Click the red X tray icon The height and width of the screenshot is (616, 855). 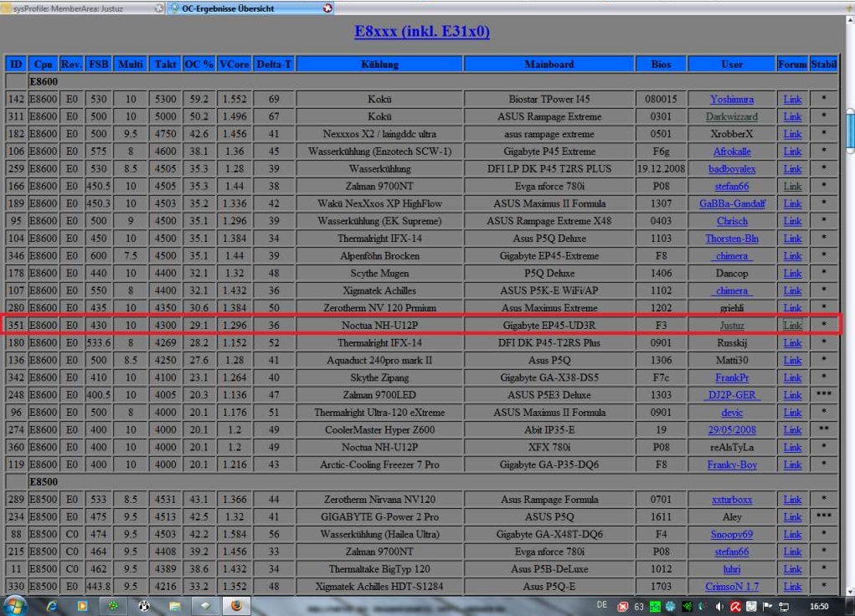pyautogui.click(x=622, y=607)
